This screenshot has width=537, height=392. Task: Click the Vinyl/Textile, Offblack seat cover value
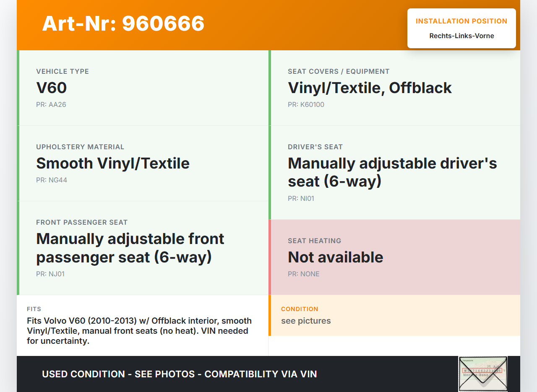(370, 88)
